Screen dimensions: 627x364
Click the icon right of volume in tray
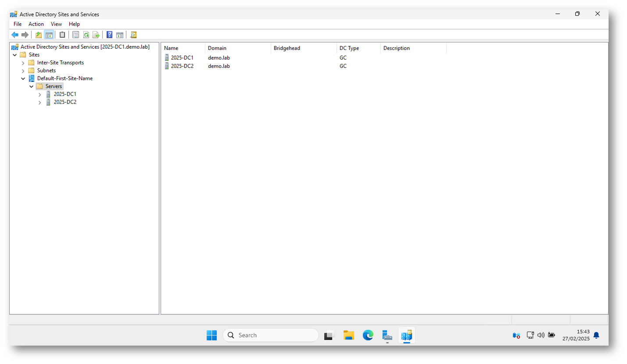tap(551, 336)
